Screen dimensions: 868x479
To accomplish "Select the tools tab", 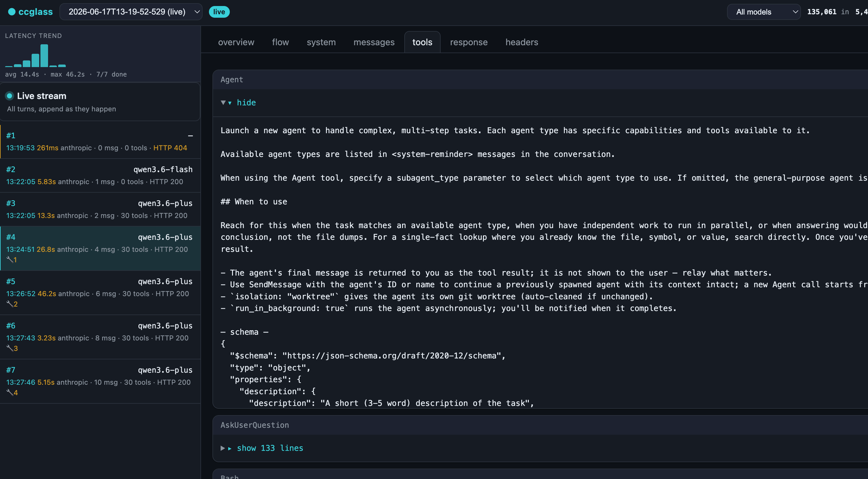I will coord(422,42).
